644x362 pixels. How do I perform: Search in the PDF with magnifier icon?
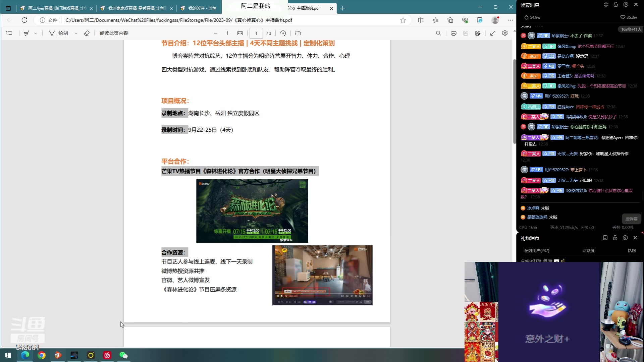438,33
